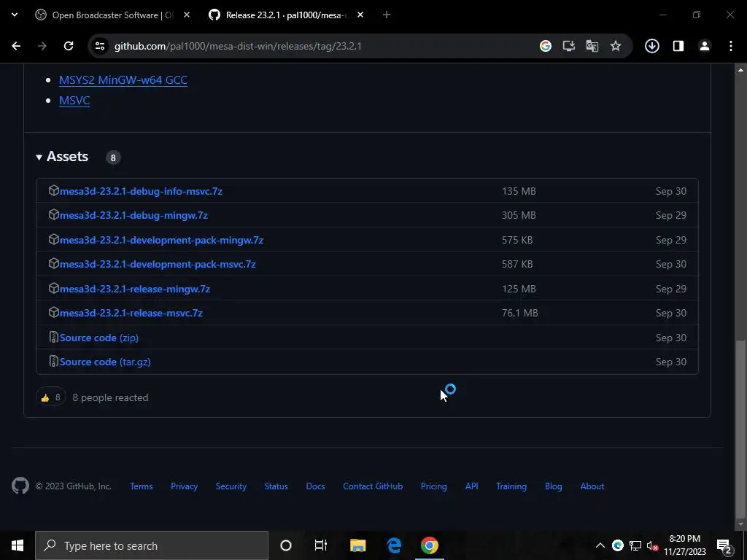Viewport: 747px width, 560px height.
Task: Open Chrome profile icon
Action: coord(705,46)
